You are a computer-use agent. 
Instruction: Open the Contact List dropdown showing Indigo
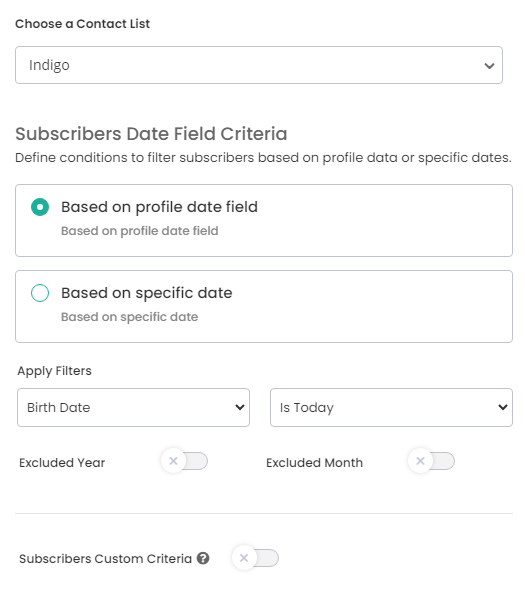click(x=259, y=65)
